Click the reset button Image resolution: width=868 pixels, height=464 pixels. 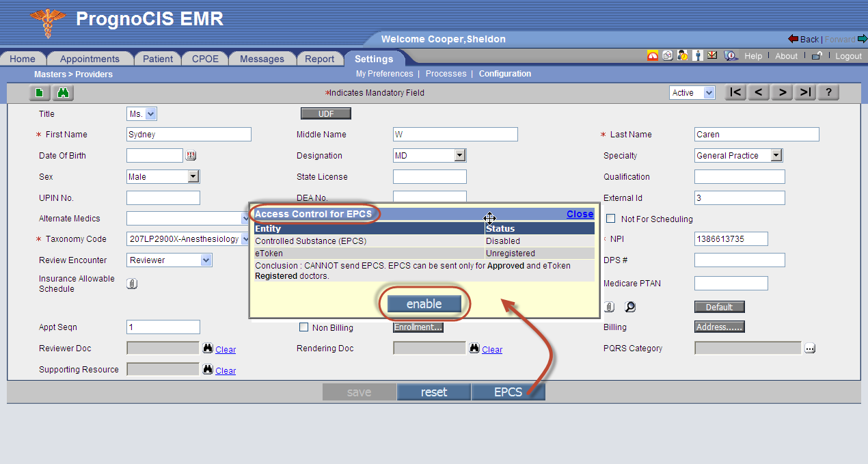[x=434, y=392]
